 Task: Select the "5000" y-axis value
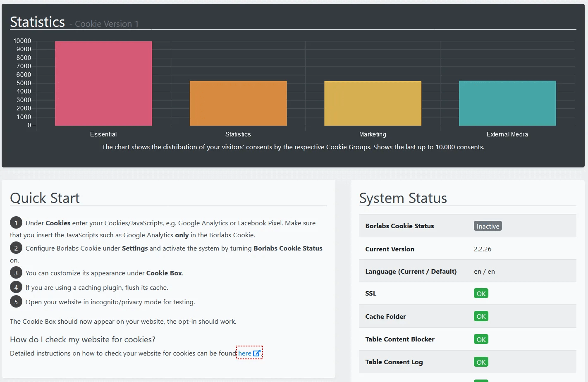click(x=24, y=83)
